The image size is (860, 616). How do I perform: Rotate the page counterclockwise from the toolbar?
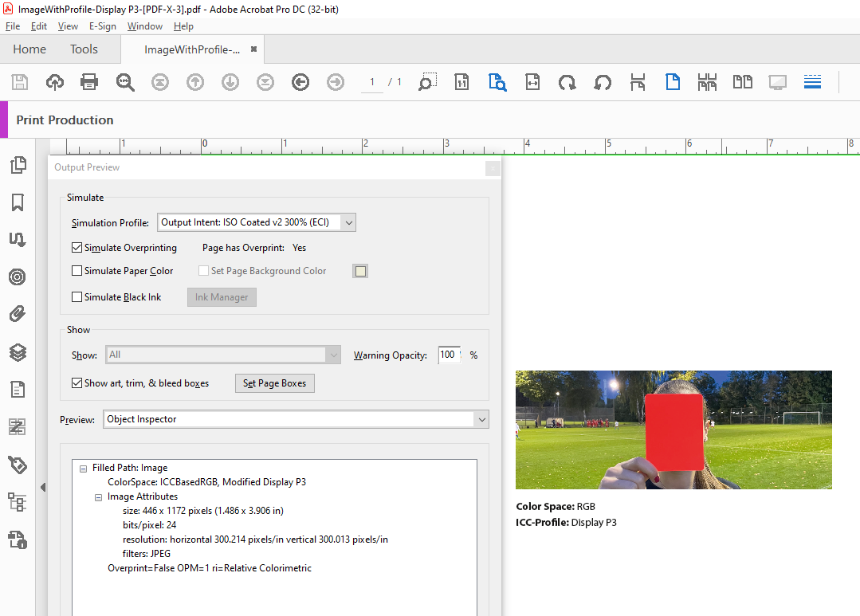603,81
